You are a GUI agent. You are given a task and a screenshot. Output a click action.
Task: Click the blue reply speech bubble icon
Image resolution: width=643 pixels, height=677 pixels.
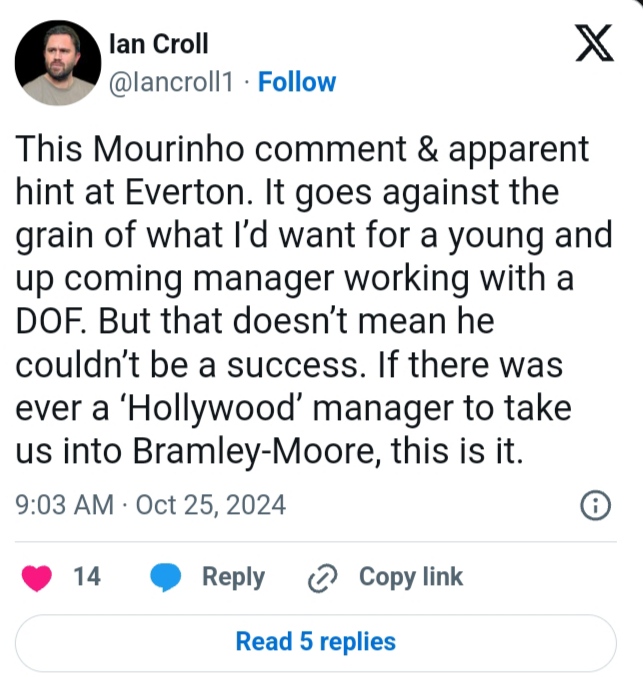click(x=166, y=577)
